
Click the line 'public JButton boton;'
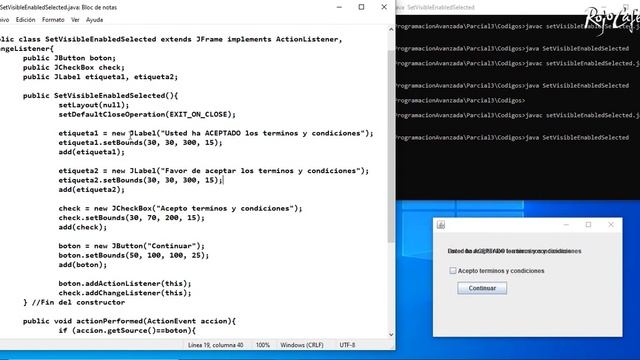point(69,58)
